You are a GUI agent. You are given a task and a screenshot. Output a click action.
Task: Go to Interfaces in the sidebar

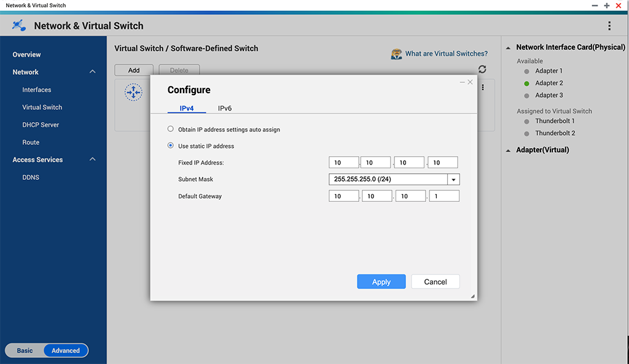pyautogui.click(x=36, y=90)
